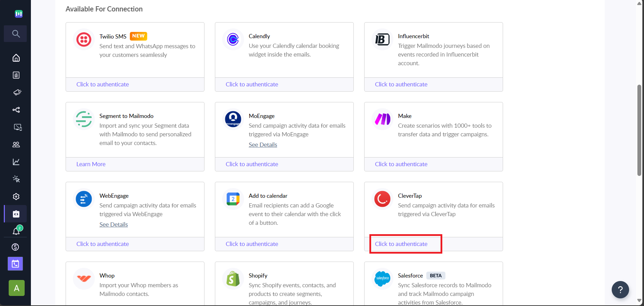This screenshot has width=644, height=306.
Task: Click the CleverTap logo
Action: 382,199
